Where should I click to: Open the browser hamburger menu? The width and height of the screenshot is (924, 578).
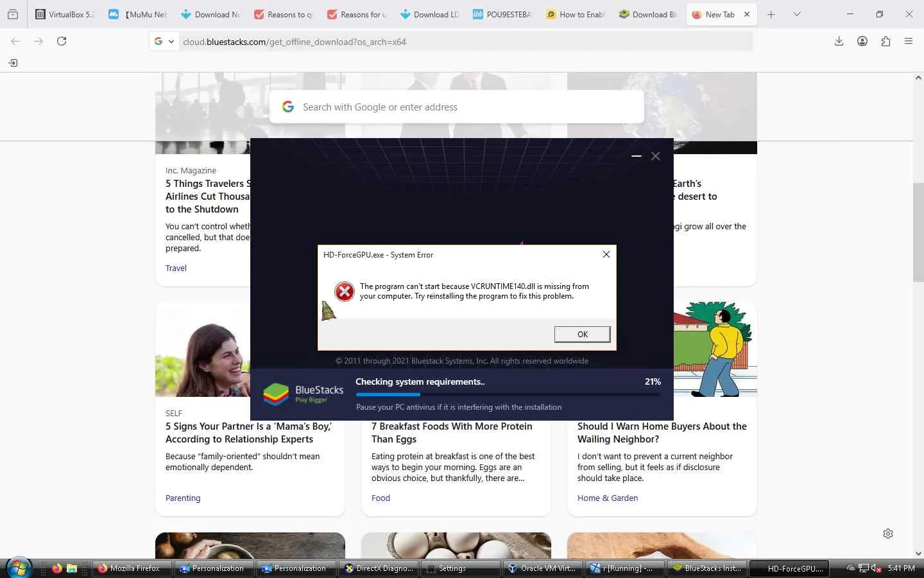(x=909, y=41)
